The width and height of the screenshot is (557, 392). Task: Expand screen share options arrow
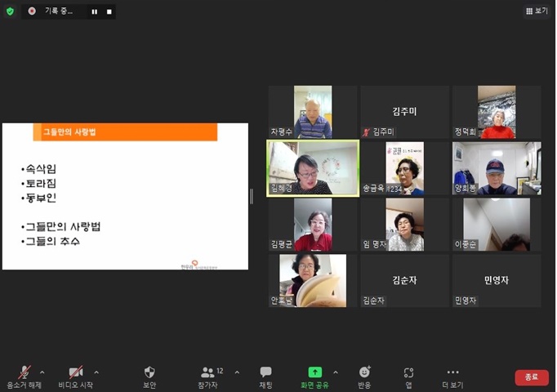coord(336,372)
